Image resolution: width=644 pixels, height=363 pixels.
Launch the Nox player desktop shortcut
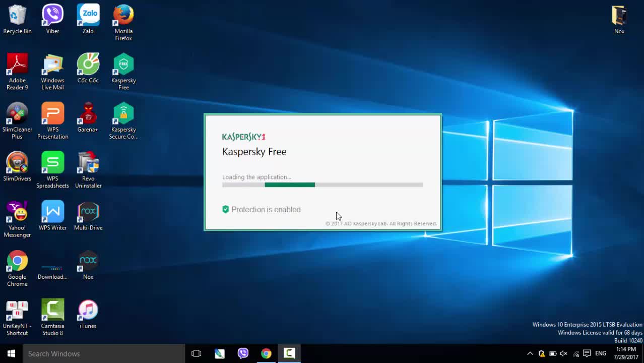[x=88, y=265]
